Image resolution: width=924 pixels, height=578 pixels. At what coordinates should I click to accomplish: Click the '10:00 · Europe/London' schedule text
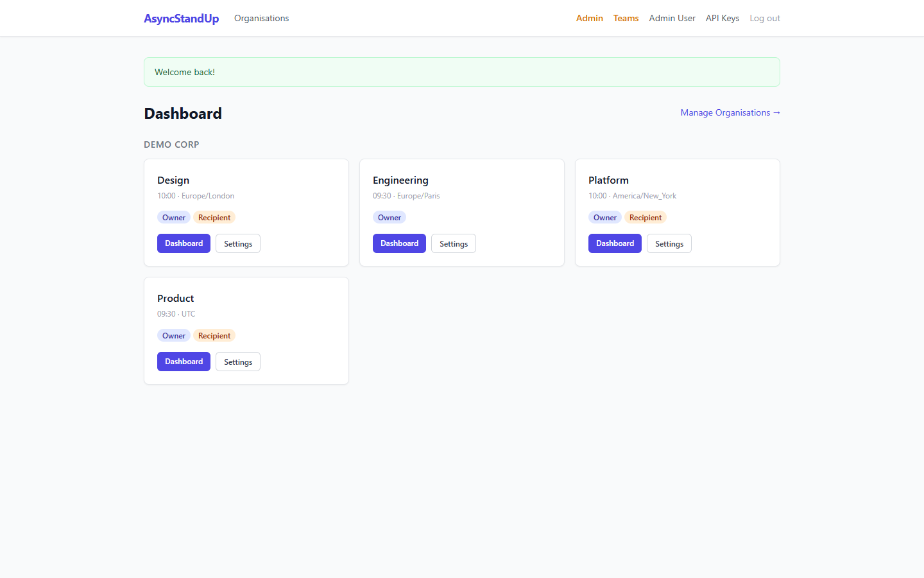coord(196,196)
